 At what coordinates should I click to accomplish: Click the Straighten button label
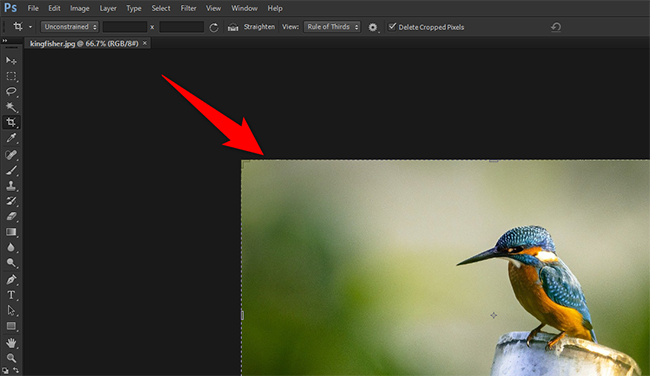(x=259, y=27)
